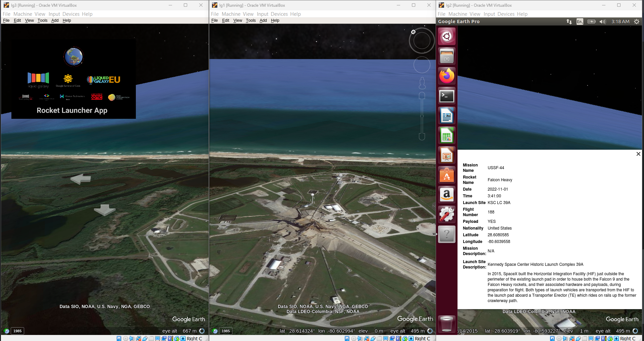Click the 3:18 AM clock in lg2
The width and height of the screenshot is (644, 341).
click(620, 21)
